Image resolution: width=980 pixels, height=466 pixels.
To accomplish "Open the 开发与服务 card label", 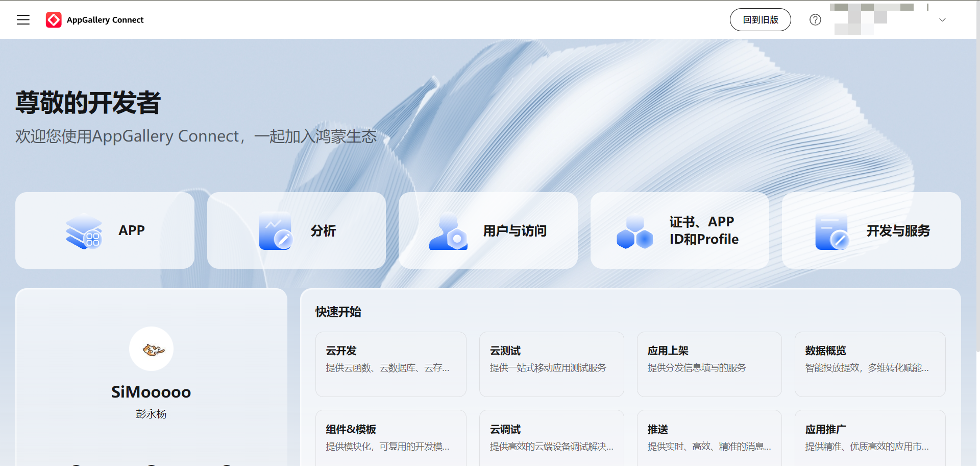I will (x=898, y=231).
